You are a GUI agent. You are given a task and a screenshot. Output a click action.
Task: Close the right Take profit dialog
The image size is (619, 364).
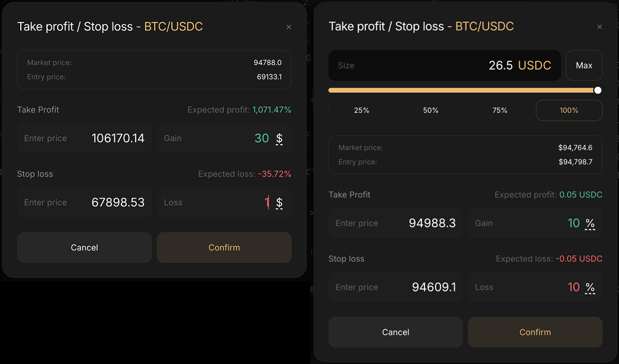[599, 27]
